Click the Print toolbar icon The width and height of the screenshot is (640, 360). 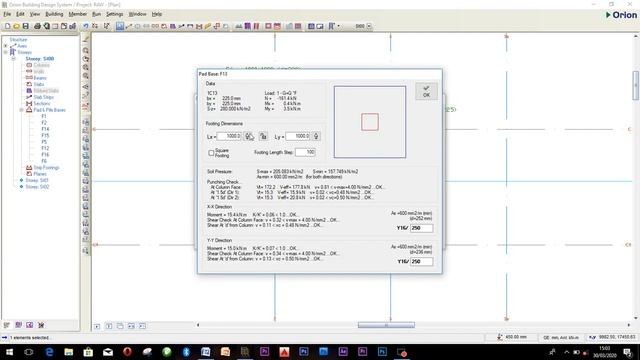pyautogui.click(x=38, y=26)
